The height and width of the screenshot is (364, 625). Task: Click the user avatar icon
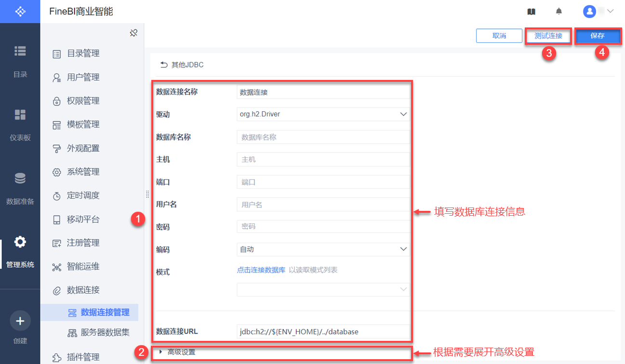click(589, 11)
